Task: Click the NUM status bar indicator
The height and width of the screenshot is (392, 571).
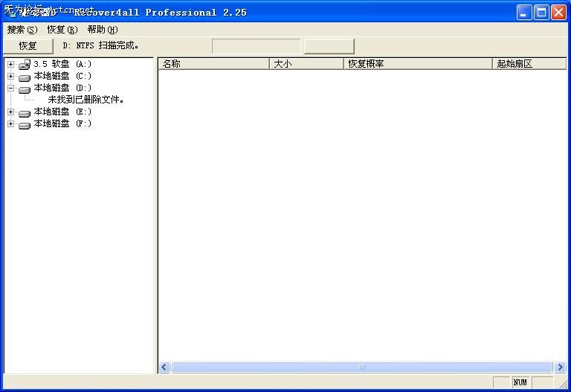Action: tap(520, 382)
